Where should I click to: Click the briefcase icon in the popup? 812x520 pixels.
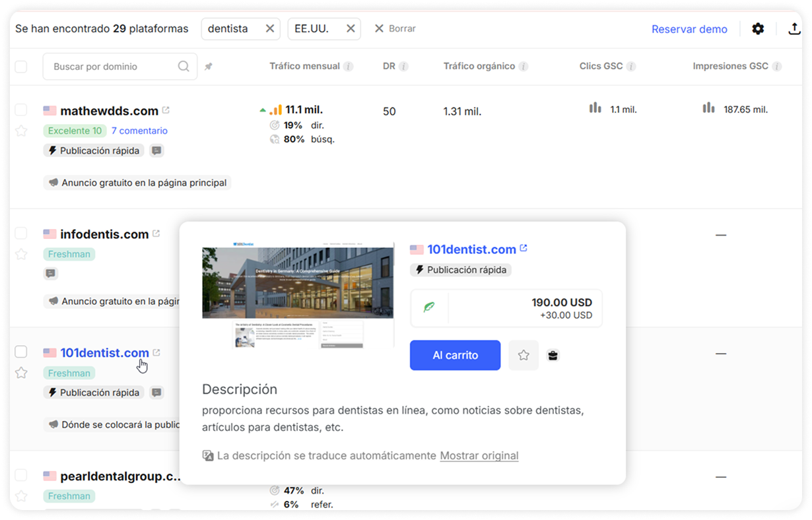click(553, 356)
